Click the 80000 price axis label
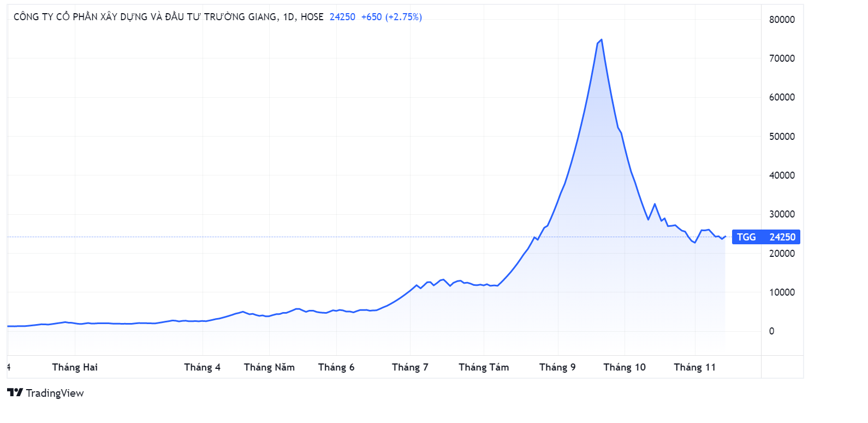 (x=782, y=20)
